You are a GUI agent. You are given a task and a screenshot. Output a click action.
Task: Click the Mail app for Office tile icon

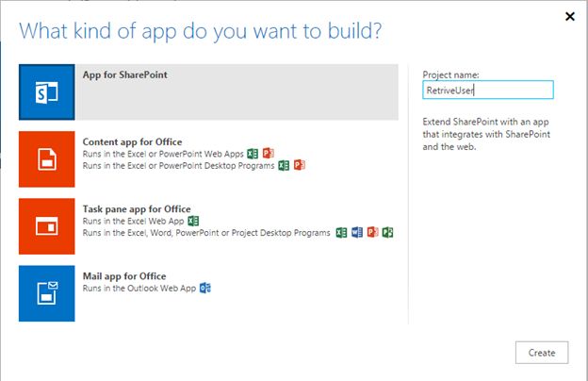coord(46,293)
